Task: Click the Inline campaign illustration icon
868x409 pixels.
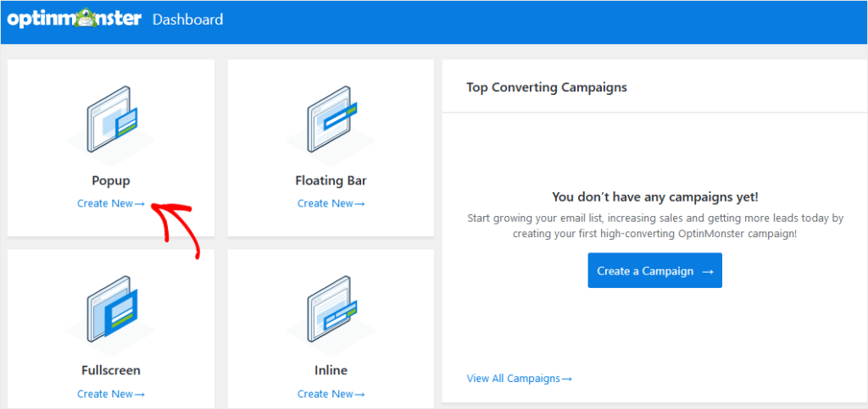Action: 331,310
